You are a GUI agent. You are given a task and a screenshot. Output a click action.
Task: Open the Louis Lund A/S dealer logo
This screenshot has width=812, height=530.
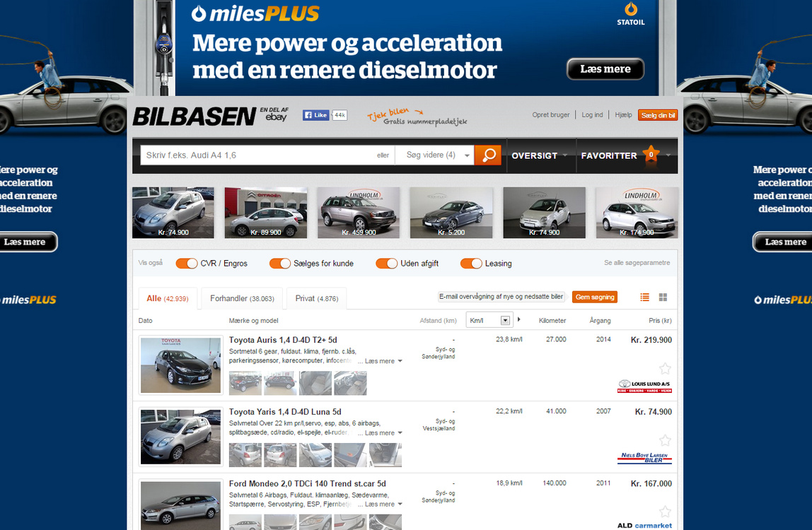(644, 387)
